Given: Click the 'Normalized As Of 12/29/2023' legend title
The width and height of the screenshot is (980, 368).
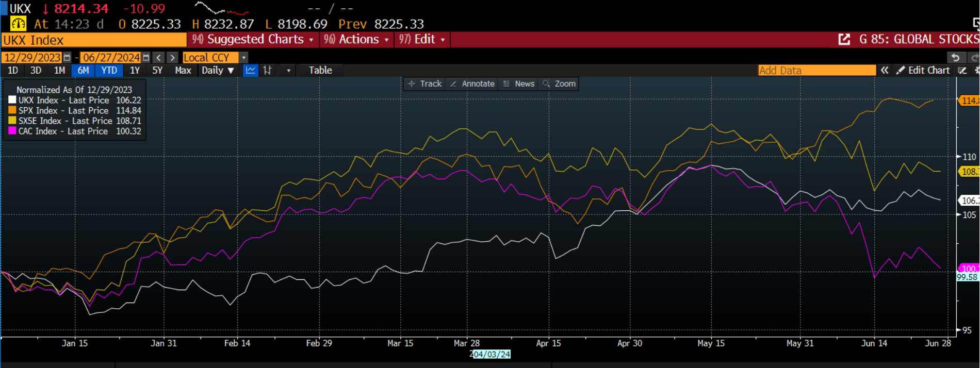Looking at the screenshot, I should click(x=74, y=90).
